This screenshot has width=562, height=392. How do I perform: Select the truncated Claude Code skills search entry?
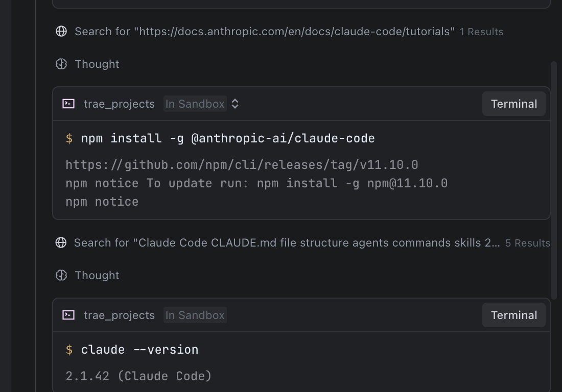pyautogui.click(x=286, y=242)
